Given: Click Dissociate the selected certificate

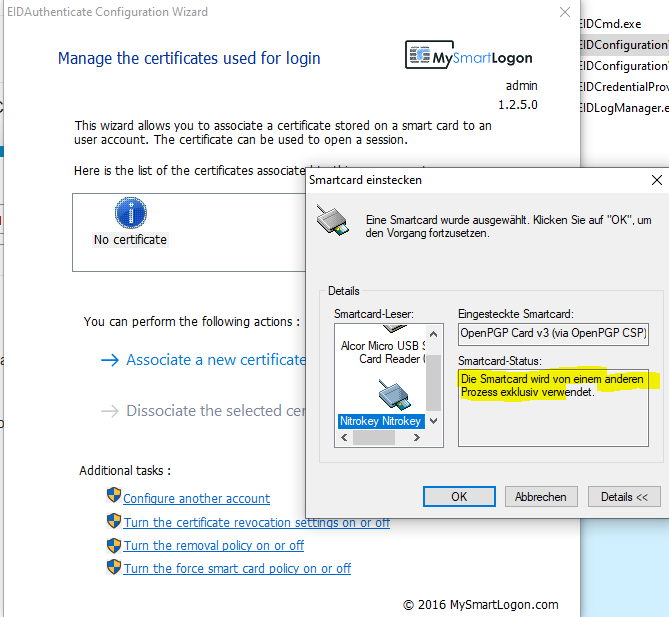Looking at the screenshot, I should tap(216, 411).
